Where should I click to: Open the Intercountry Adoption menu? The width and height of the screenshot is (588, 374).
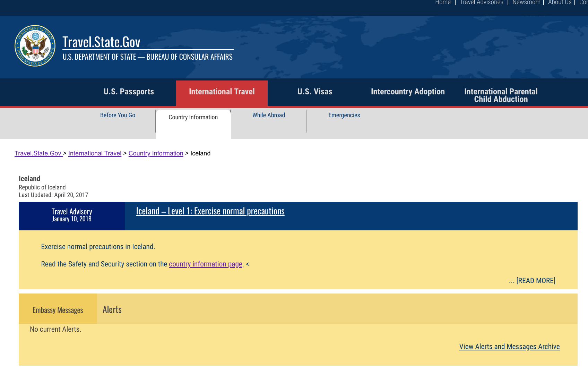(408, 92)
